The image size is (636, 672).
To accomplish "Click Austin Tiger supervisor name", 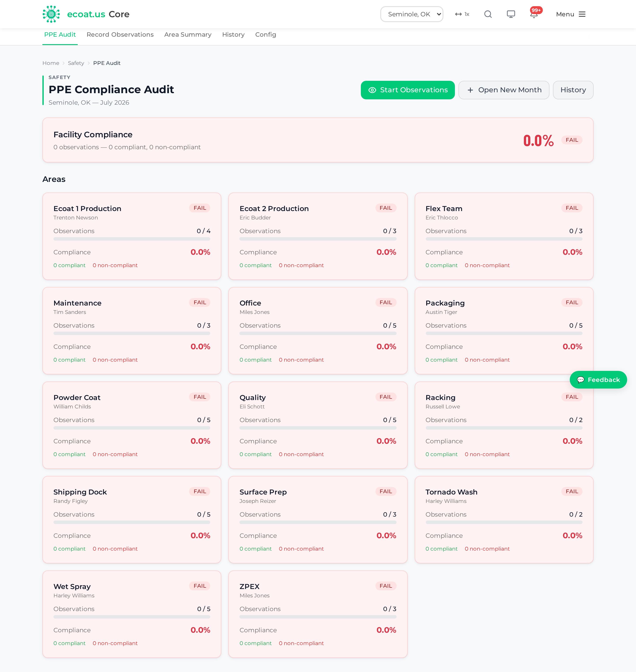I will tap(441, 312).
